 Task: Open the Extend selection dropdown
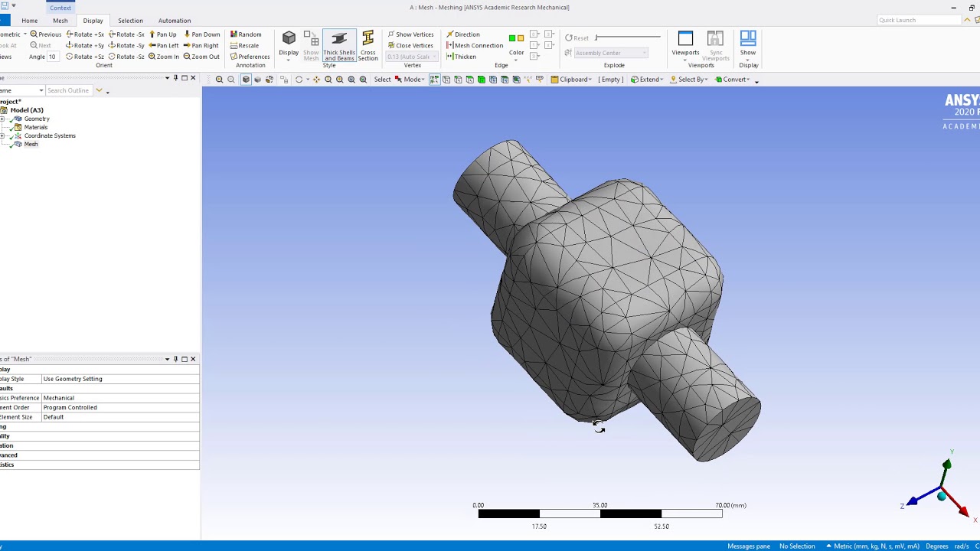(x=647, y=80)
